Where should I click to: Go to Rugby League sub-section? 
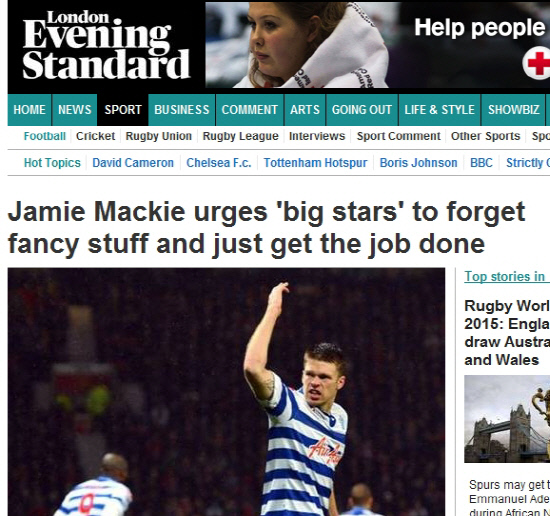click(x=240, y=136)
